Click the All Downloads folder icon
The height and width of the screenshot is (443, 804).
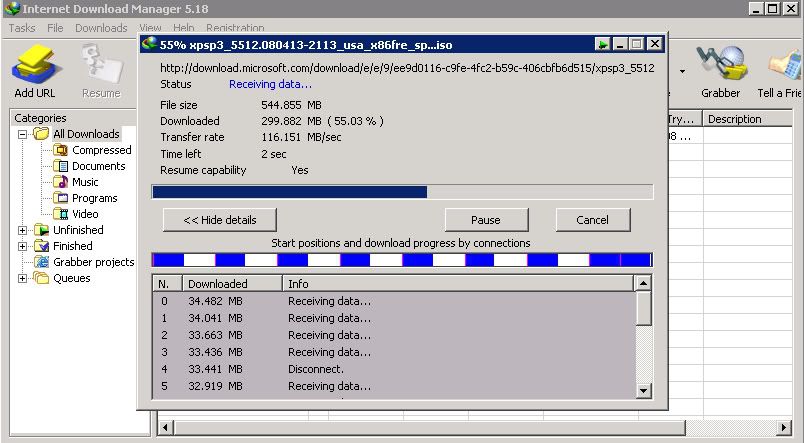(x=41, y=134)
